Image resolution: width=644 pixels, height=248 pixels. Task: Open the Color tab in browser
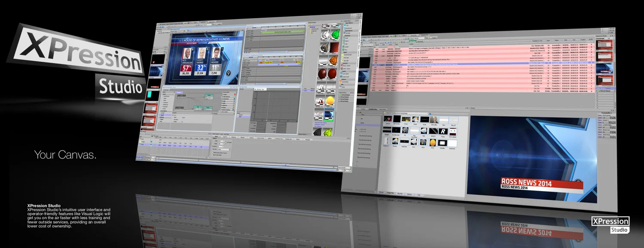pos(419,195)
